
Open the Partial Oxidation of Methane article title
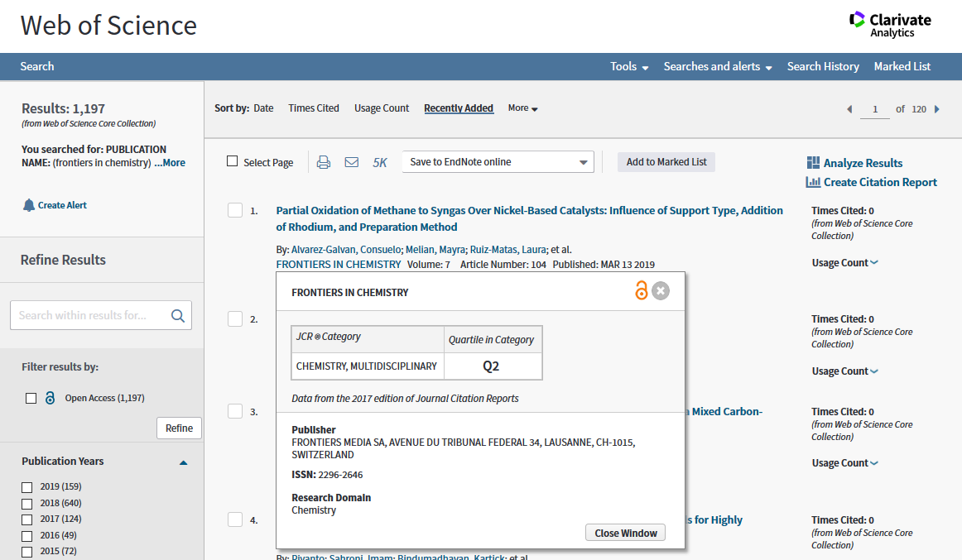tap(530, 218)
